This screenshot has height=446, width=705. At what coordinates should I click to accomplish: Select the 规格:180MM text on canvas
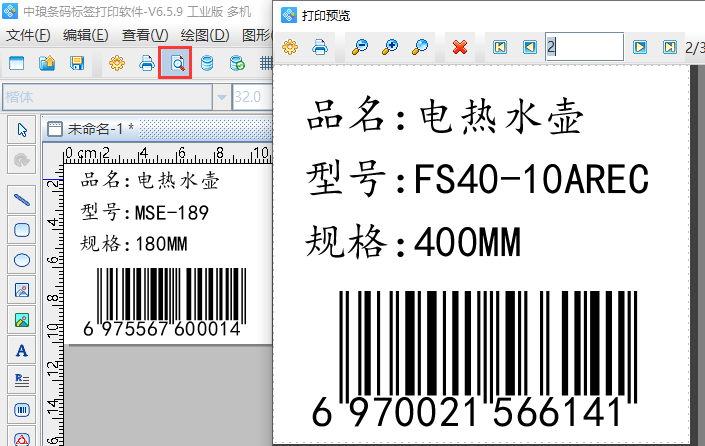point(134,244)
